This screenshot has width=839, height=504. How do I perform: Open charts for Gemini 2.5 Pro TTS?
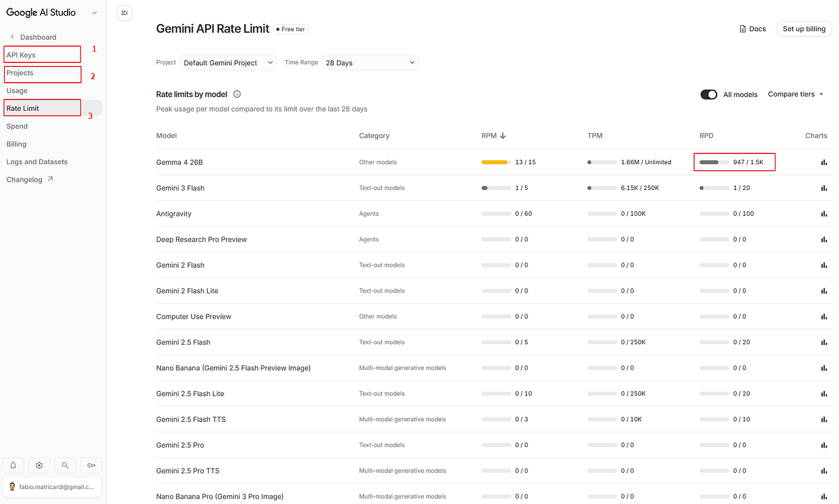coord(824,471)
